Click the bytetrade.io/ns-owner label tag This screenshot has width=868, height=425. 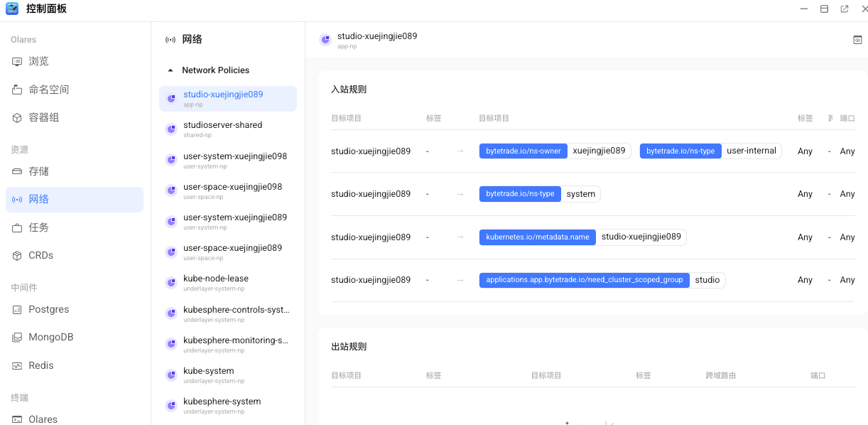[x=523, y=151]
